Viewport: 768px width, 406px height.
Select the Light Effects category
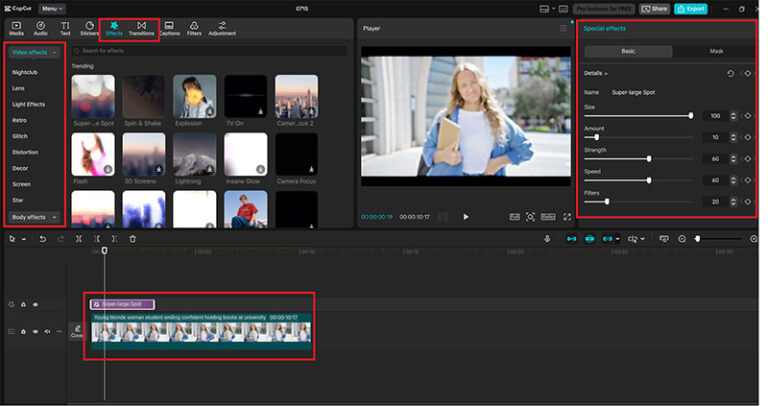click(x=28, y=104)
